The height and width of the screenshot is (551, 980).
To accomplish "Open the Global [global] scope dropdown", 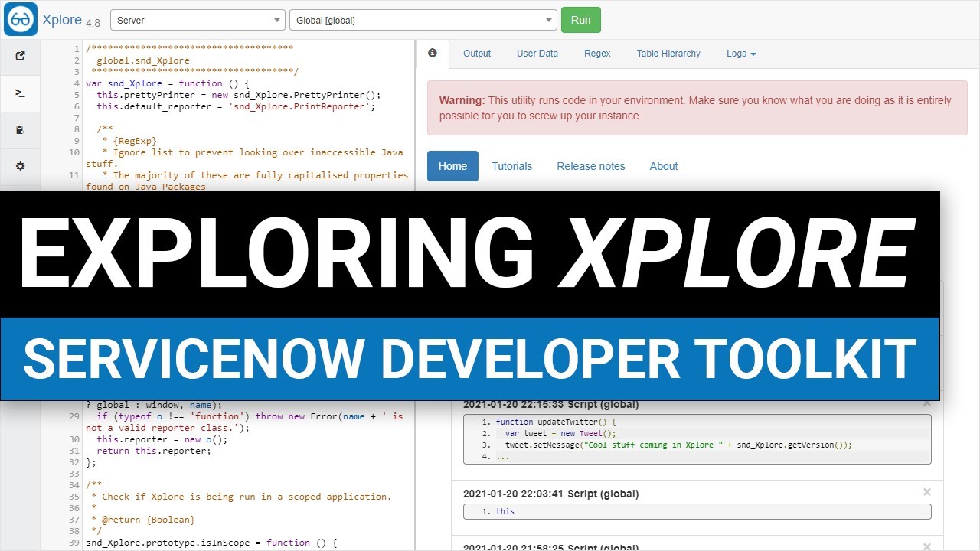I will click(x=423, y=20).
